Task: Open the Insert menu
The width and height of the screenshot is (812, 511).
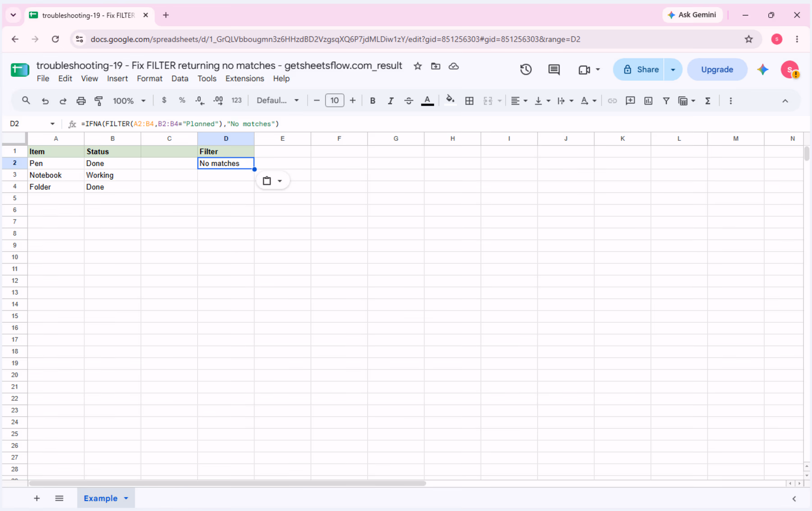Action: (x=117, y=79)
